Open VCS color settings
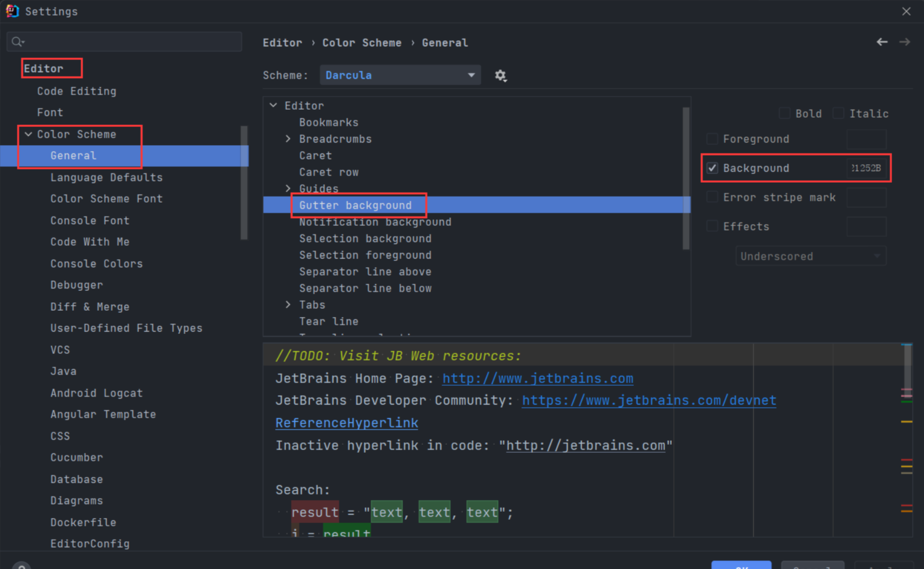Screen dimensions: 924x569 pyautogui.click(x=60, y=350)
